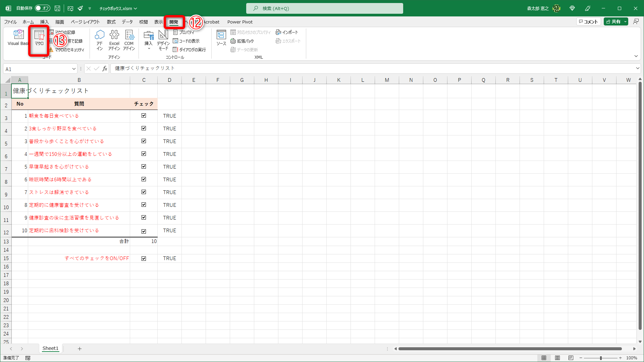Viewport: 644px width, 362px height.
Task: Click the Comments button
Action: [588, 22]
